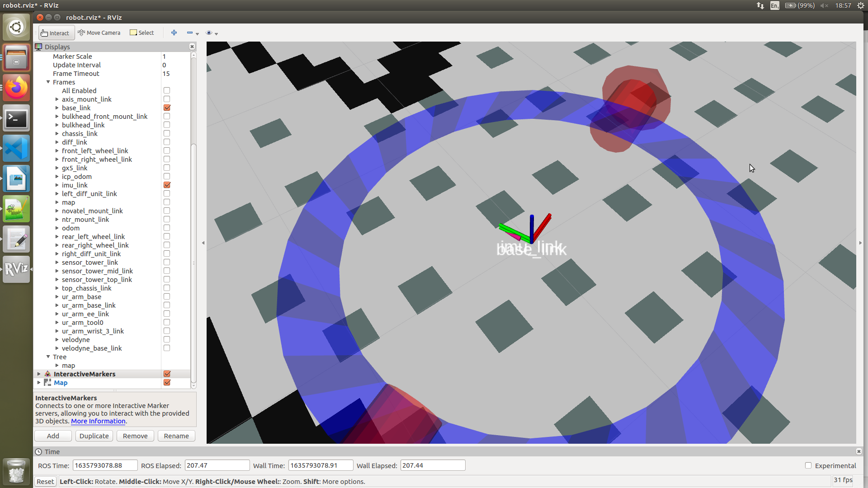
Task: Toggle All Enabled frames checkbox
Action: (x=167, y=90)
